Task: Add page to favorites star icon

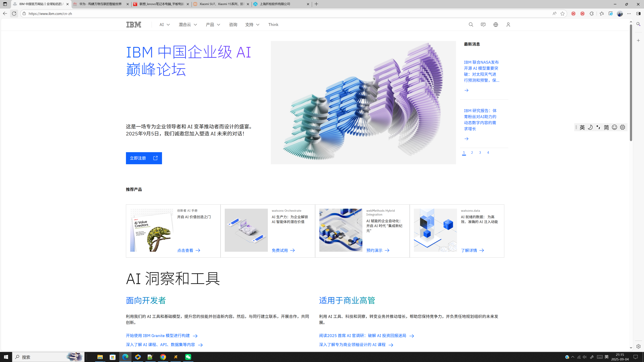Action: coord(562,13)
